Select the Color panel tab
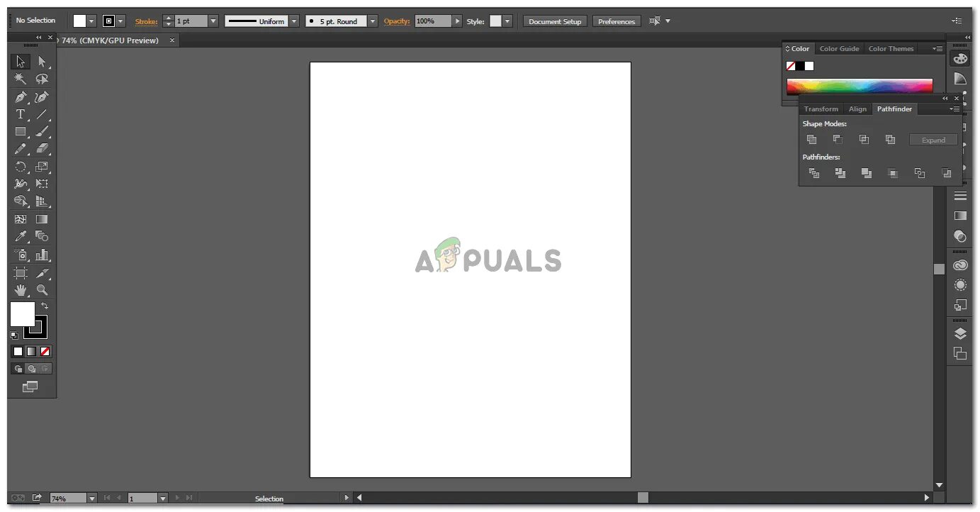This screenshot has width=980, height=512. pos(798,49)
